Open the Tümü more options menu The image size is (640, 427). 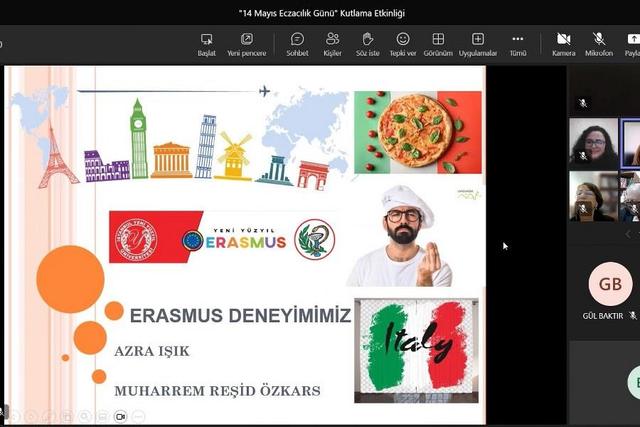click(518, 44)
